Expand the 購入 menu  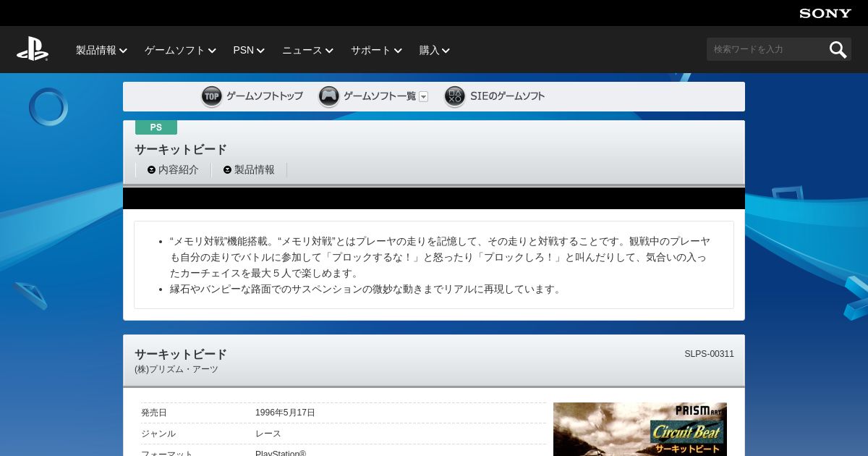pos(435,50)
